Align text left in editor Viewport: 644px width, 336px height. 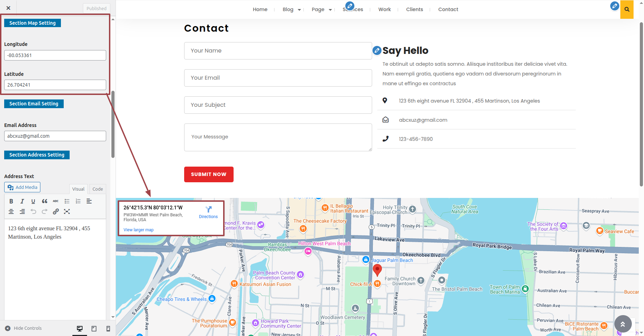[x=89, y=201]
